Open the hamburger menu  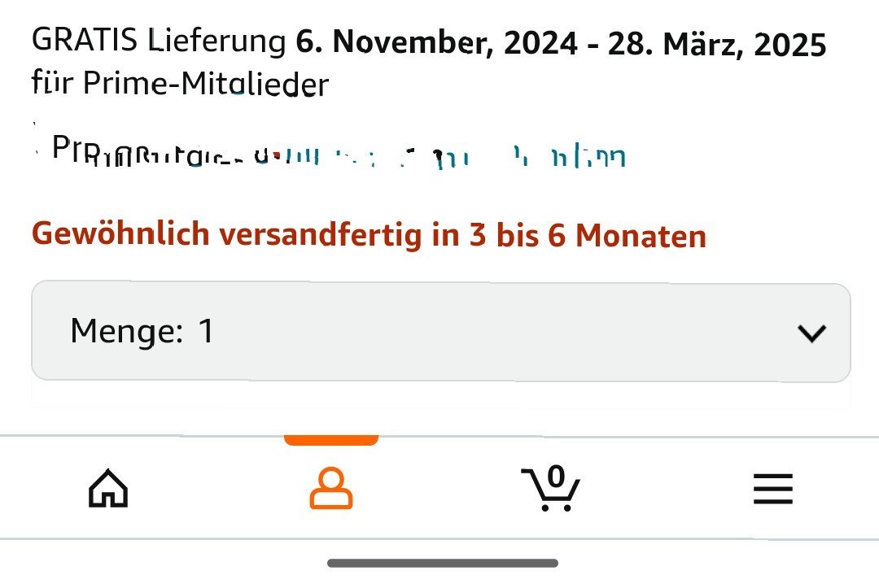tap(772, 490)
